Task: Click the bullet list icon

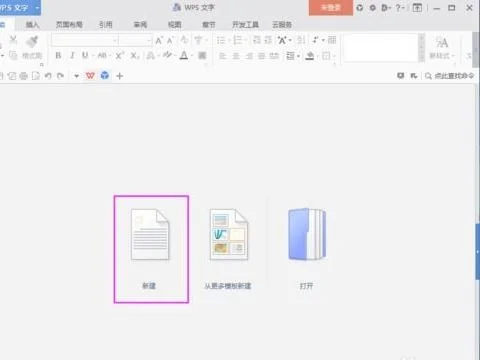Action: 221,40
